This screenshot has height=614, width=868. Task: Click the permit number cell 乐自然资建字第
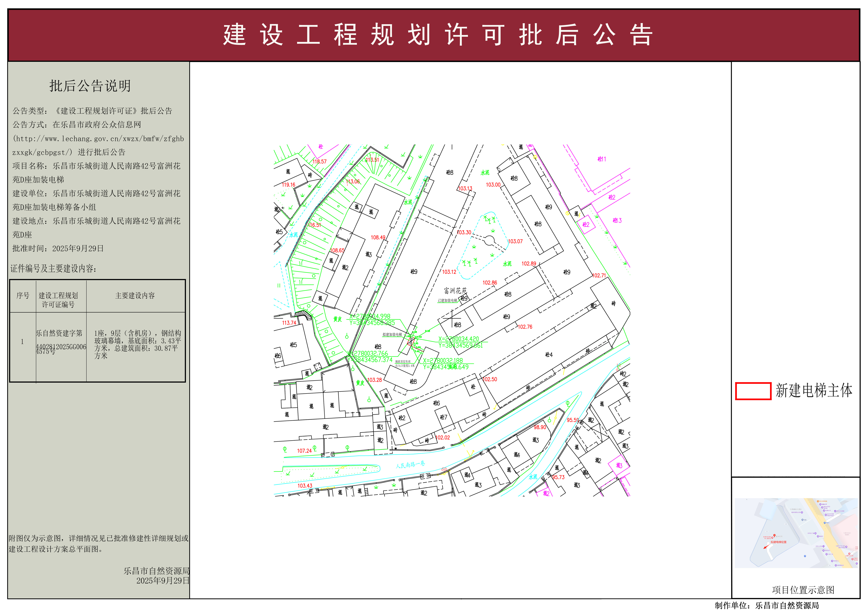coord(59,333)
